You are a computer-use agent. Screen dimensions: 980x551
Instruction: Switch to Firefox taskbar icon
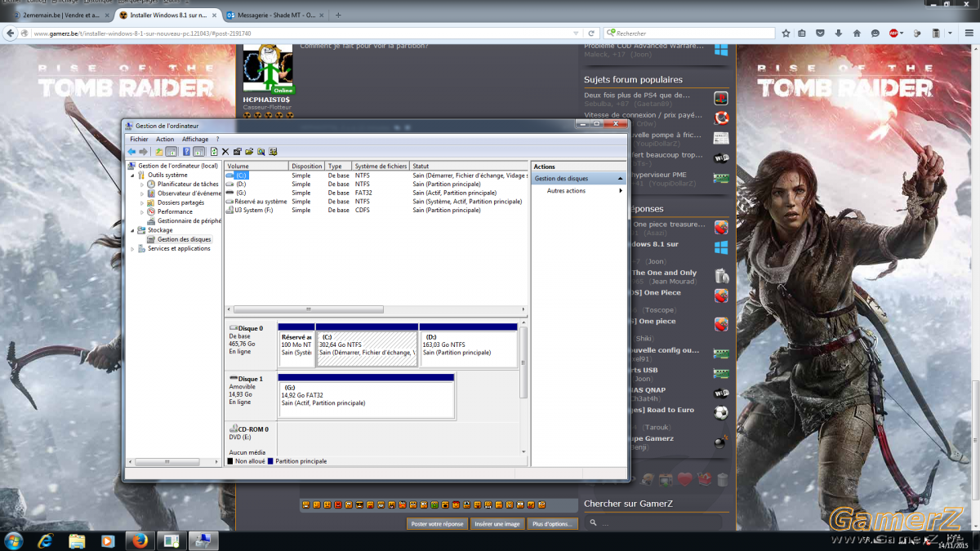coord(140,540)
